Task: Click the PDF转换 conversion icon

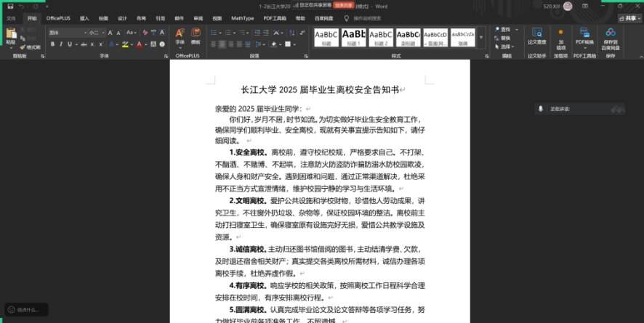Action: pos(584,36)
